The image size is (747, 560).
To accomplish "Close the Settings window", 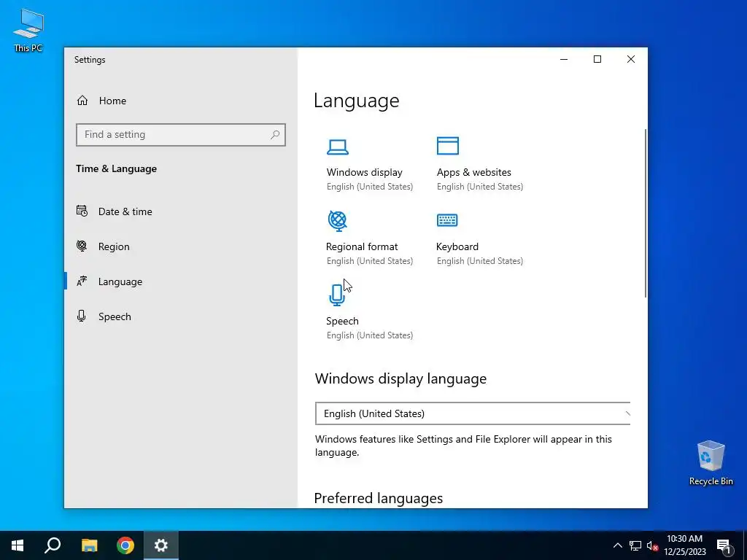I will [x=631, y=59].
